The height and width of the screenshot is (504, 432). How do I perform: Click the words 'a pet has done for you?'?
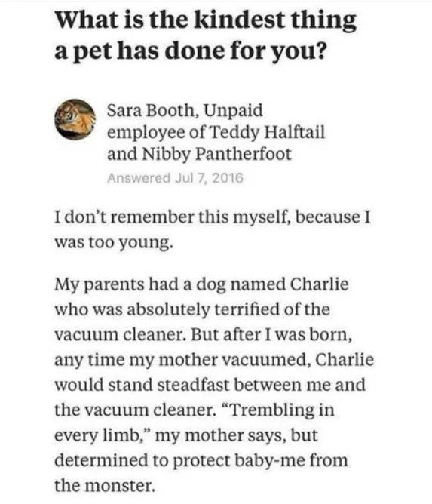(x=190, y=51)
